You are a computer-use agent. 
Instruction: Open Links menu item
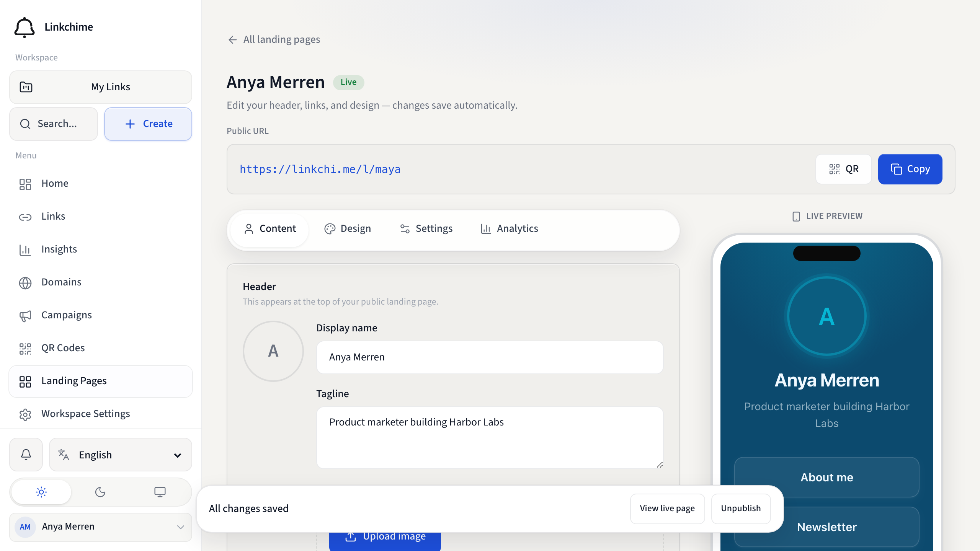(101, 217)
